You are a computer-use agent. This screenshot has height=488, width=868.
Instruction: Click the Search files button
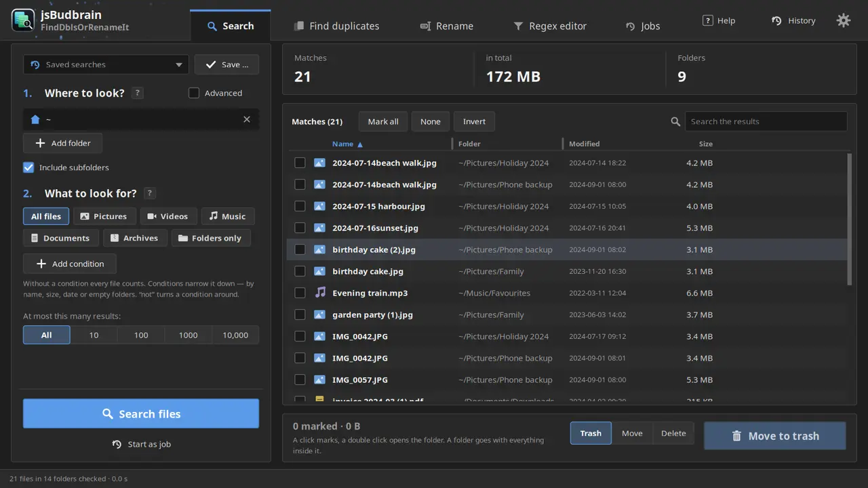pyautogui.click(x=141, y=413)
